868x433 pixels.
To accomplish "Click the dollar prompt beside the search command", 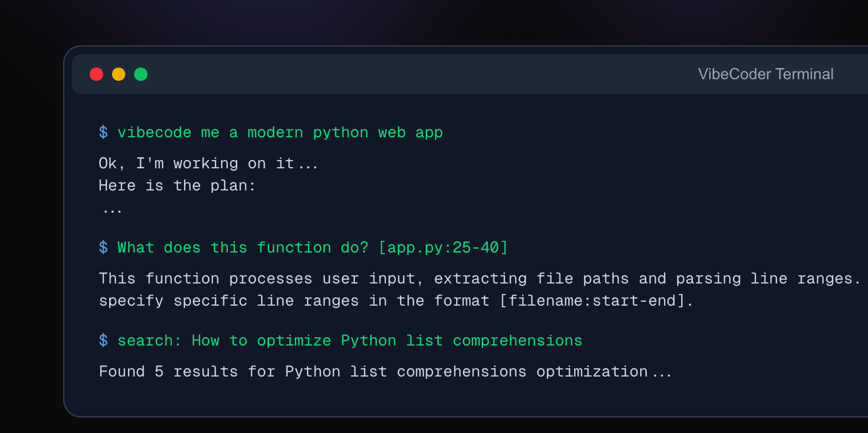I will pos(103,341).
